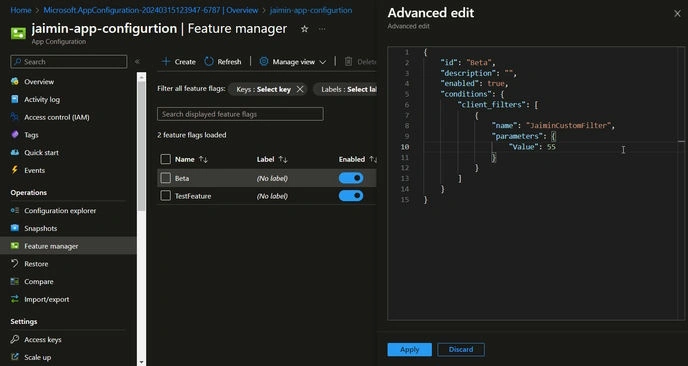Click the Manage view gear icon
The width and height of the screenshot is (688, 366).
click(x=264, y=62)
